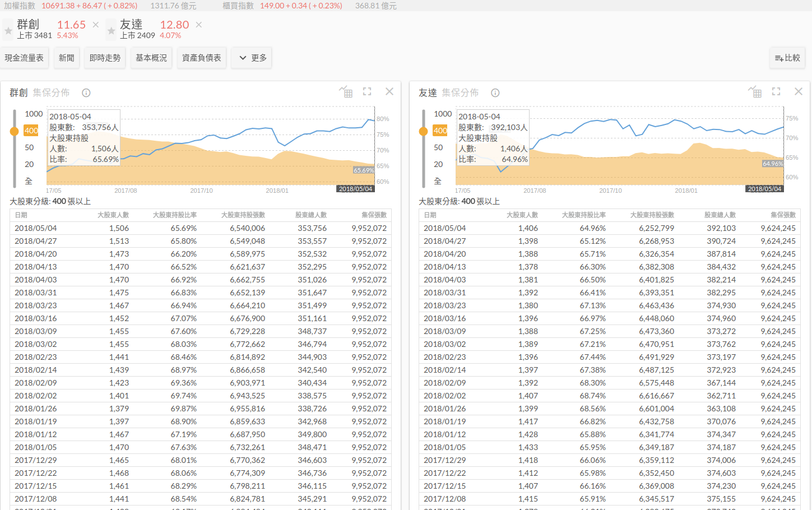
Task: Expand 群創 panel to fullscreen
Action: [367, 91]
